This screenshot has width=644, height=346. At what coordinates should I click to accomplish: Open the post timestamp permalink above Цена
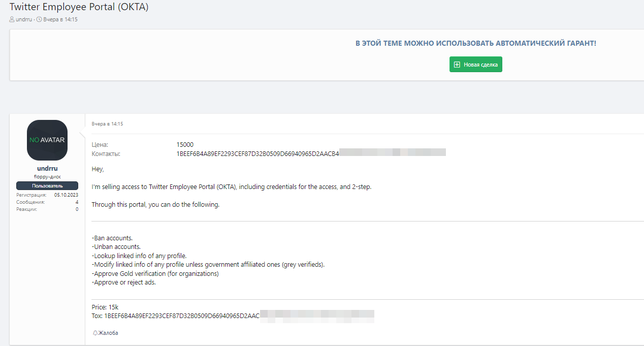(107, 123)
